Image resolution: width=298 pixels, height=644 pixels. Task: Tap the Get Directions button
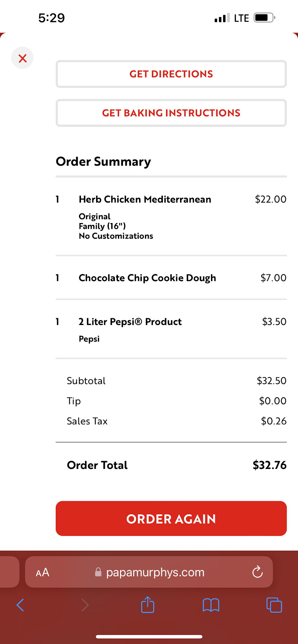pyautogui.click(x=171, y=74)
